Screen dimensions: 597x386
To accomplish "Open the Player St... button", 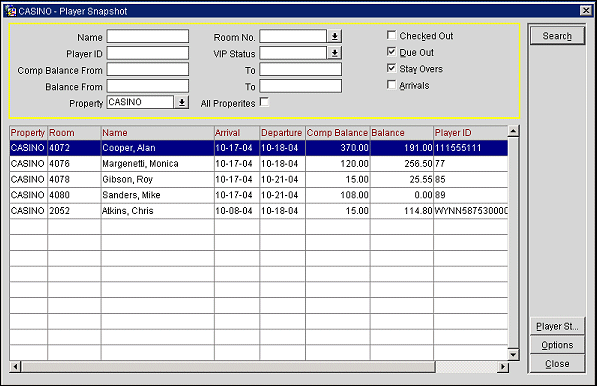I will (x=557, y=326).
